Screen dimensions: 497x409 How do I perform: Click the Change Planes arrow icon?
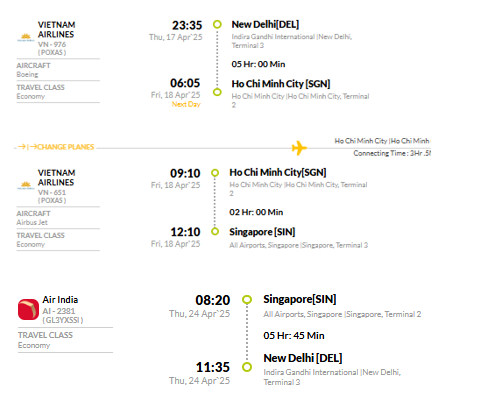click(x=27, y=147)
